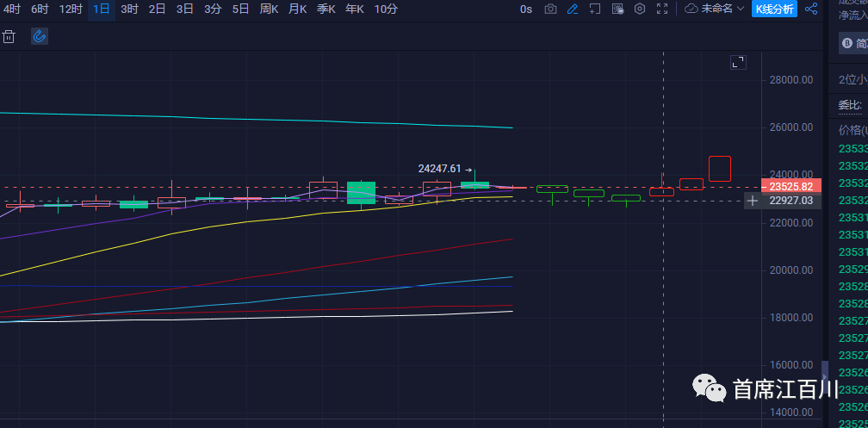Choose the 2日 timeframe

(x=158, y=9)
